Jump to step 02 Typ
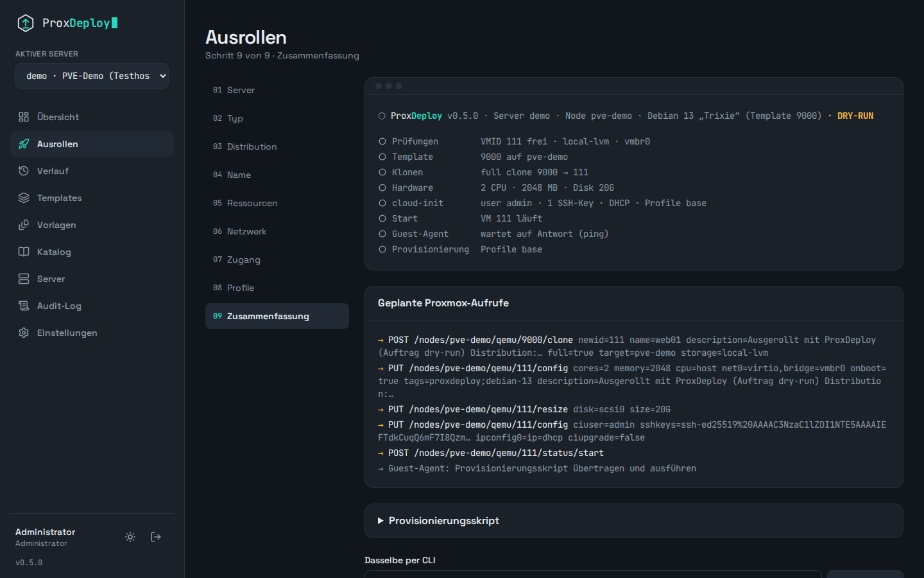The width and height of the screenshot is (924, 578). click(x=277, y=118)
